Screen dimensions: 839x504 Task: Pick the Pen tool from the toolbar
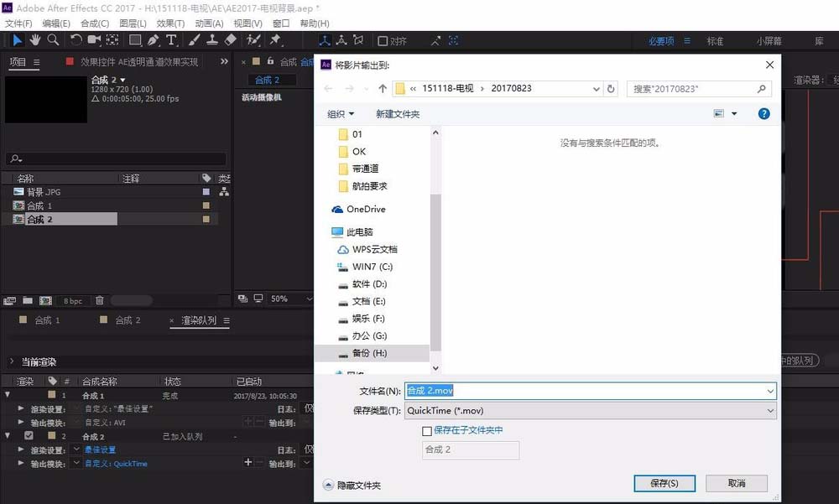coord(154,39)
